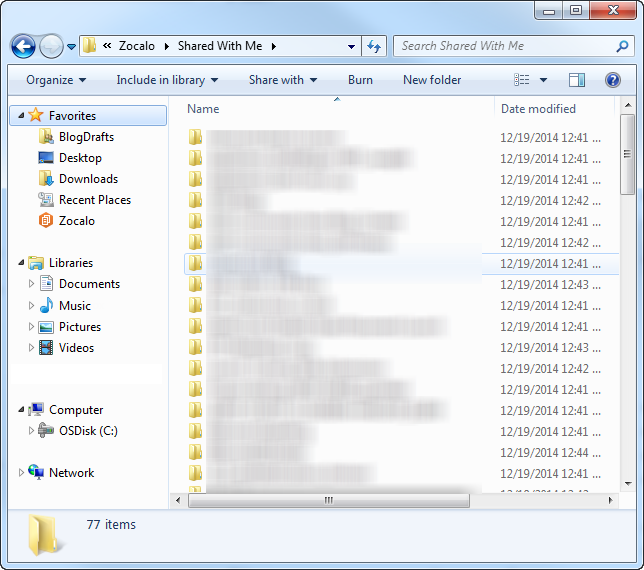Click the refresh button next to address bar
Viewport: 644px width, 570px height.
pyautogui.click(x=375, y=46)
